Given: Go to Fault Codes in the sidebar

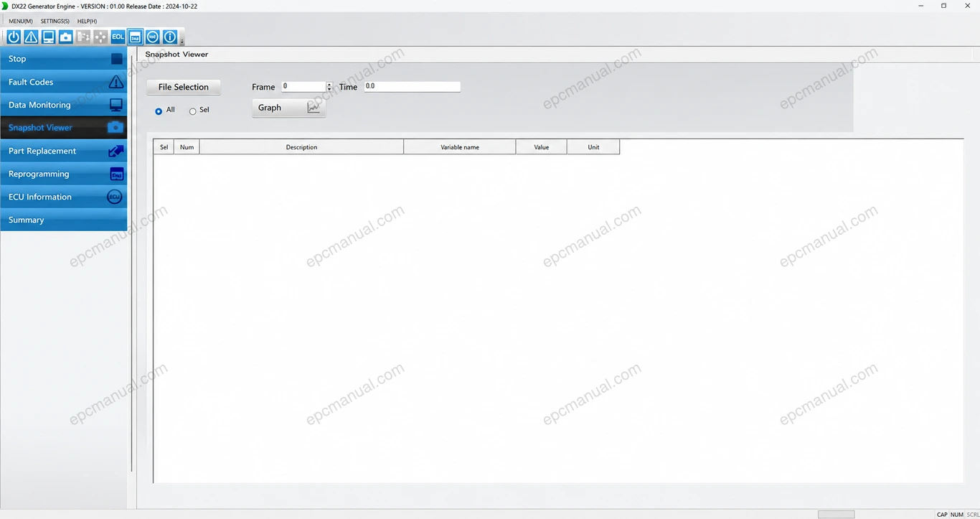Looking at the screenshot, I should (64, 82).
